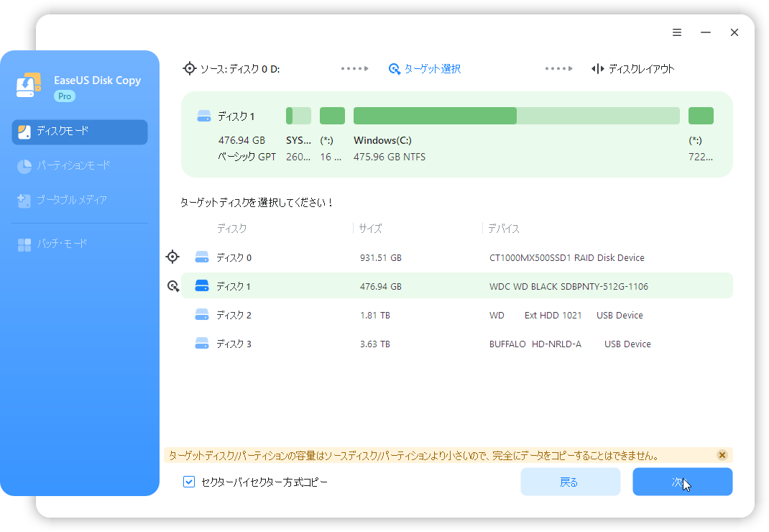Click the drive icon of ディスク 3 row
Image resolution: width=769 pixels, height=532 pixels.
click(202, 344)
